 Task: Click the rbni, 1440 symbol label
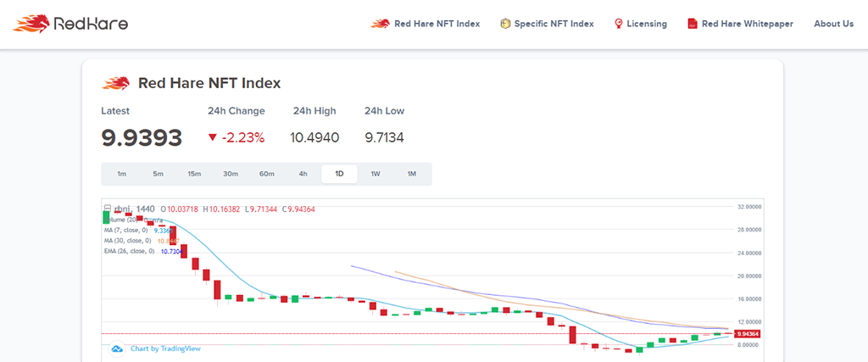click(x=135, y=209)
